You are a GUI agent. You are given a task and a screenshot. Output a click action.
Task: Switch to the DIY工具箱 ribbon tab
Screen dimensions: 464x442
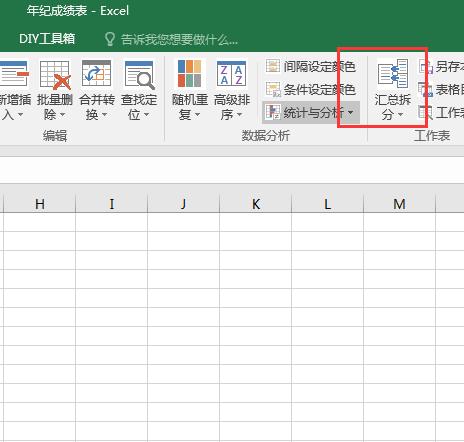47,39
